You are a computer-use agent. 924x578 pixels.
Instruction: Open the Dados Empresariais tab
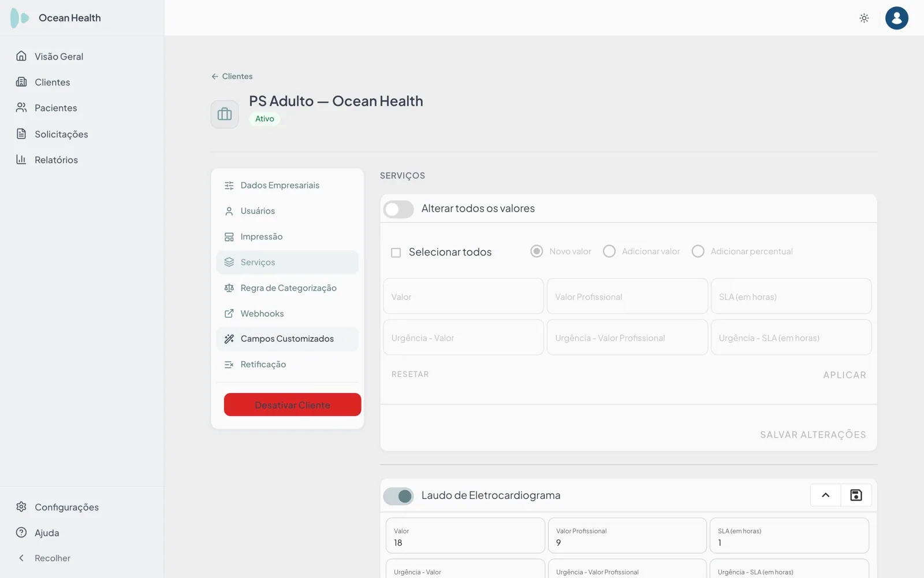pyautogui.click(x=288, y=186)
